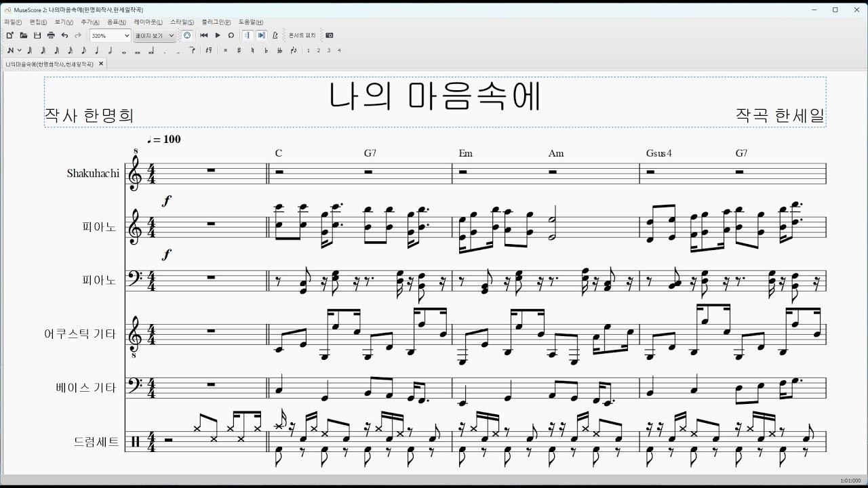Toggle 콘서트 피치 button
This screenshot has width=868, height=488.
coord(302,35)
